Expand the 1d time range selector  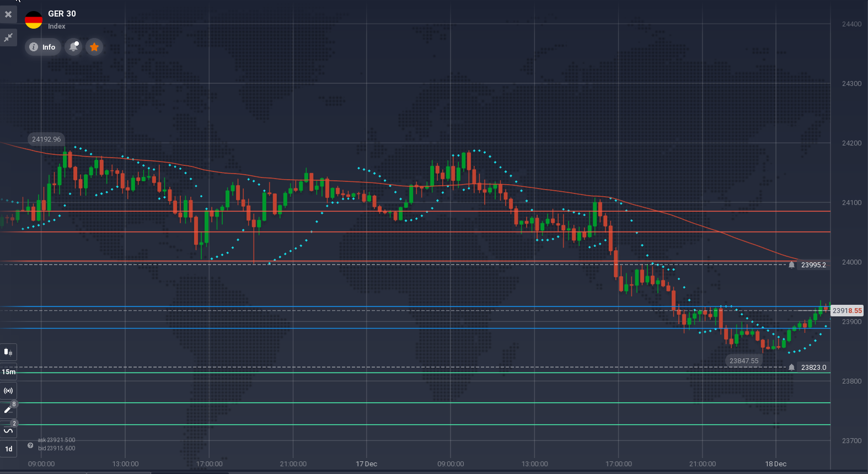pyautogui.click(x=8, y=449)
